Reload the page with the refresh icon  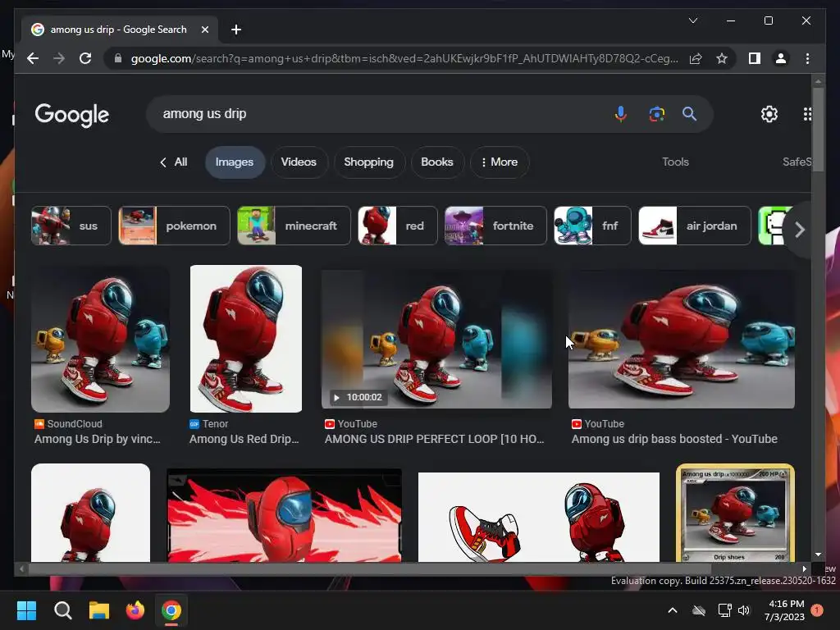[85, 58]
